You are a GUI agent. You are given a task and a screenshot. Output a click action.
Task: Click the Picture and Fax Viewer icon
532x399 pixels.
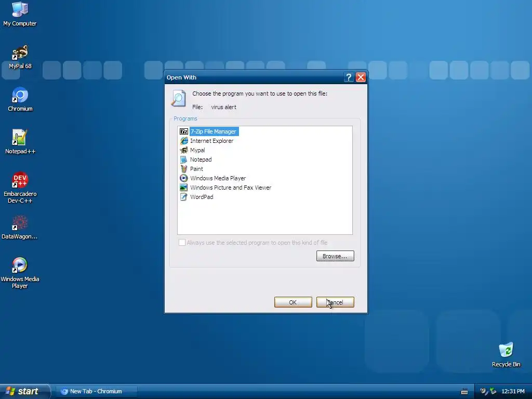coord(184,187)
